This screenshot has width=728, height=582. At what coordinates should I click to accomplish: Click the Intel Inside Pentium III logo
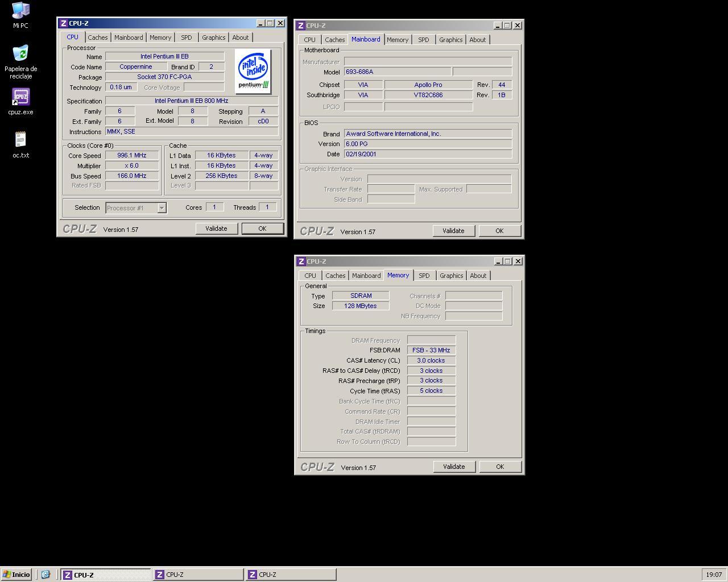[253, 72]
